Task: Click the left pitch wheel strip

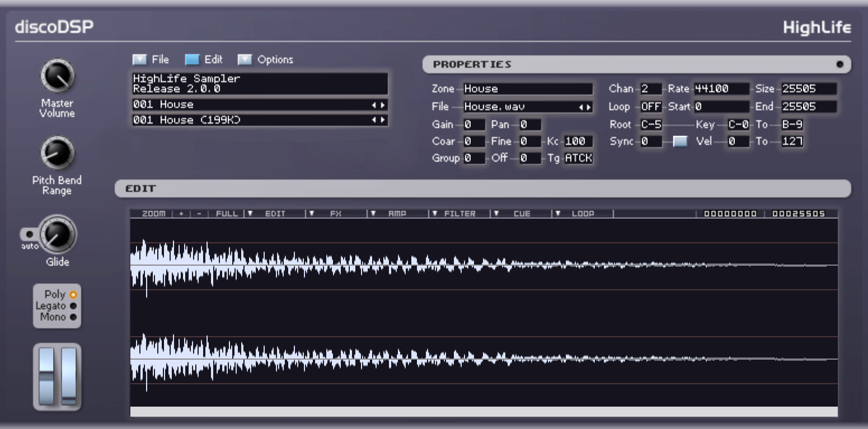Action: point(46,376)
